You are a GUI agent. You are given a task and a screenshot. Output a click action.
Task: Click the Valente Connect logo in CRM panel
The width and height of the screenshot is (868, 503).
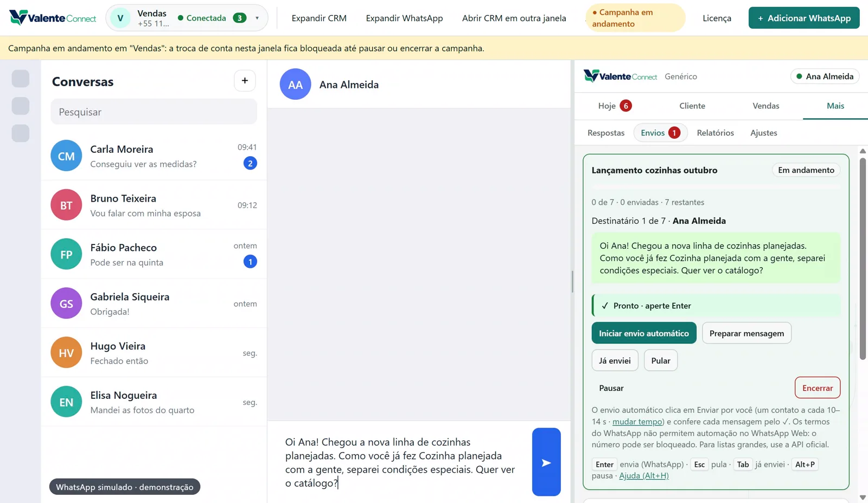pyautogui.click(x=620, y=76)
